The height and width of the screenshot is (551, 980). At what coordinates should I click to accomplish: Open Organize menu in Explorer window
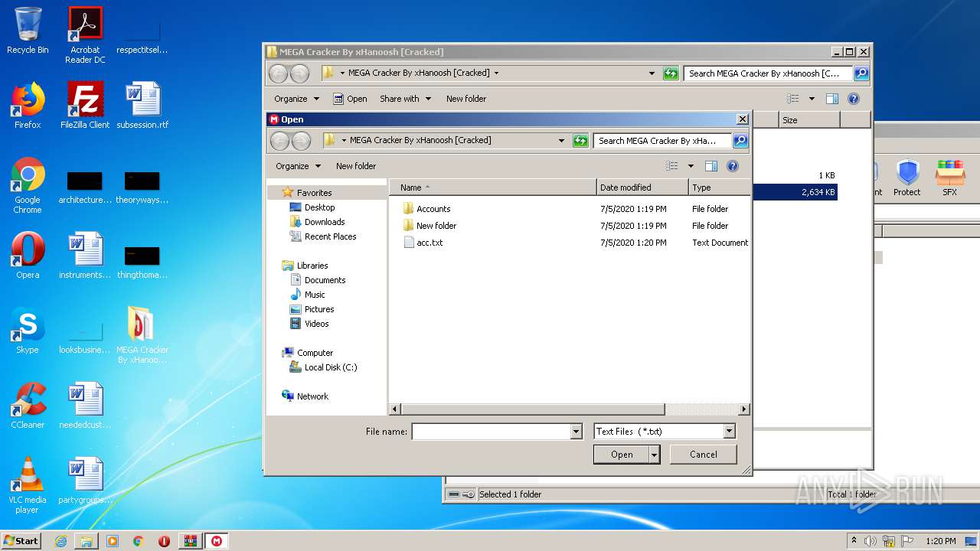coord(296,99)
